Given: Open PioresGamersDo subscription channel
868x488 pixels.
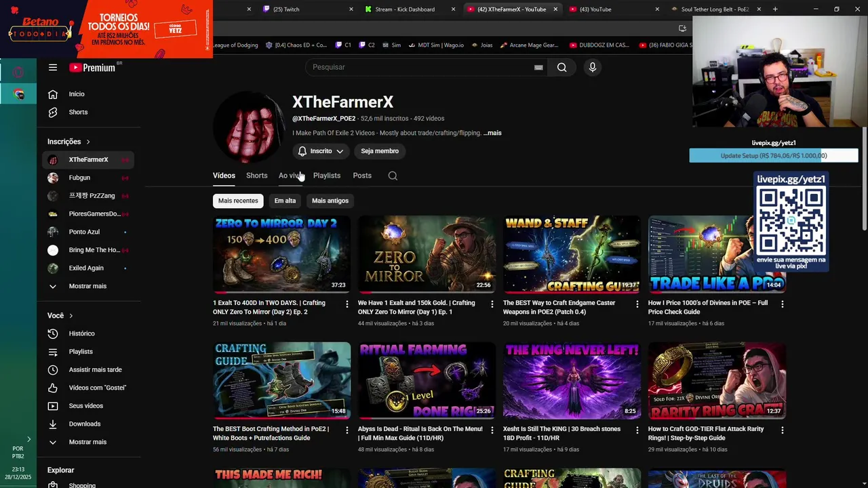Looking at the screenshot, I should click(x=87, y=213).
